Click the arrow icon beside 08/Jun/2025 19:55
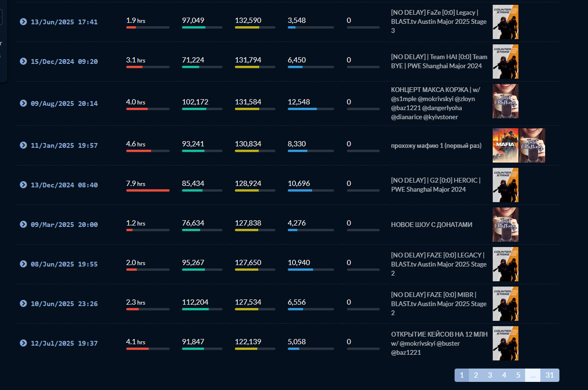 click(23, 264)
